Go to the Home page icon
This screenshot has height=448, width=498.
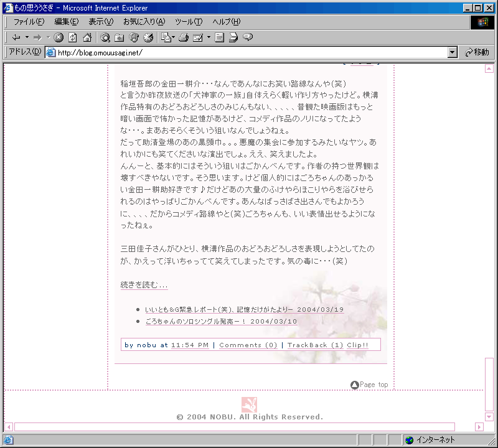tap(87, 37)
